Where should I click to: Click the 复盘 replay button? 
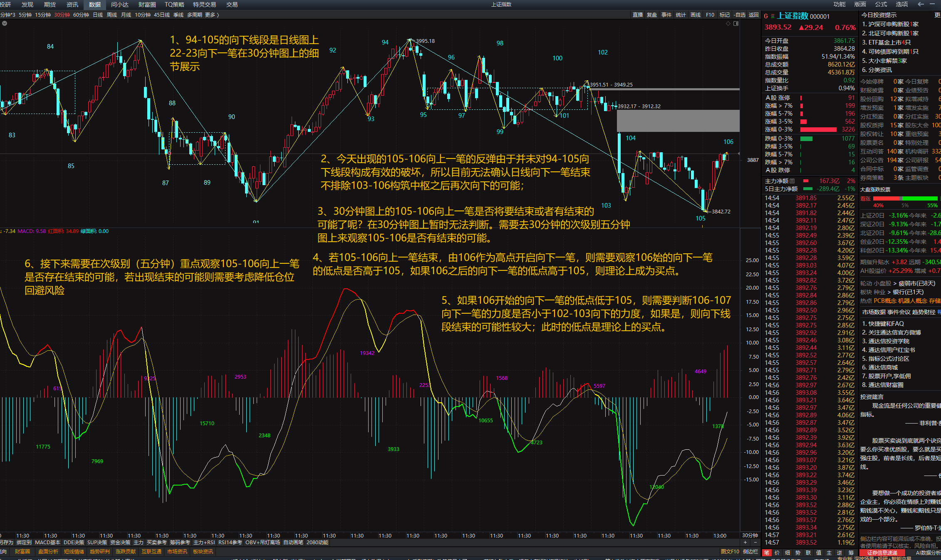(x=652, y=15)
